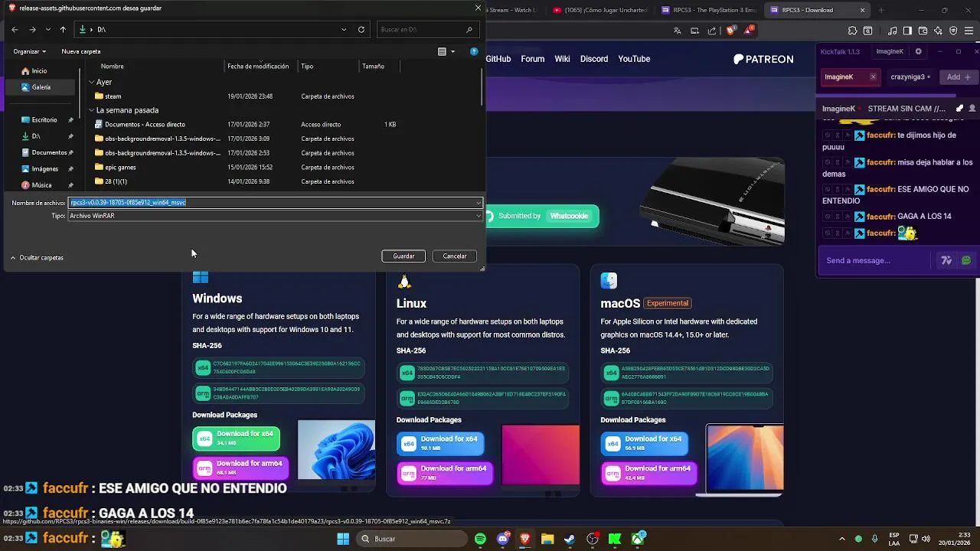980x551 pixels.
Task: Open Brave playlist music note icon
Action: tap(890, 31)
